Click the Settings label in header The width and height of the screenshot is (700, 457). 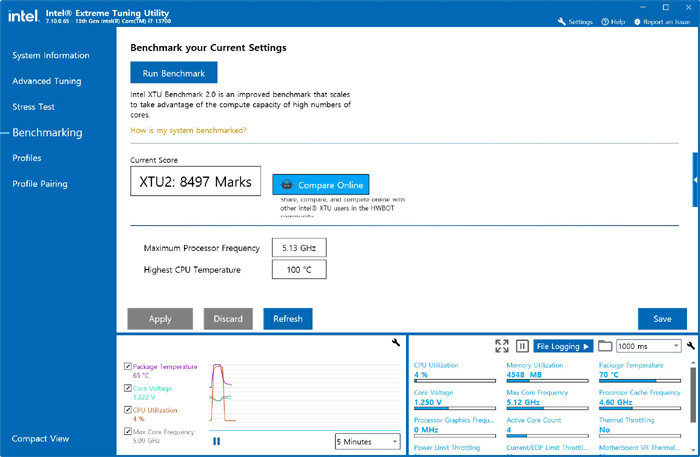click(580, 21)
